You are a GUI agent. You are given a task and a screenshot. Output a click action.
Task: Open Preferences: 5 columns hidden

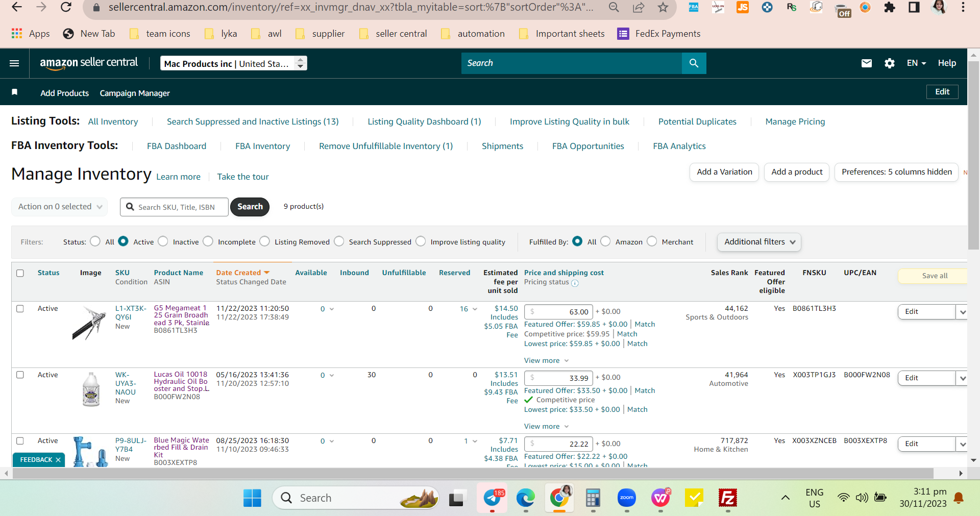896,172
